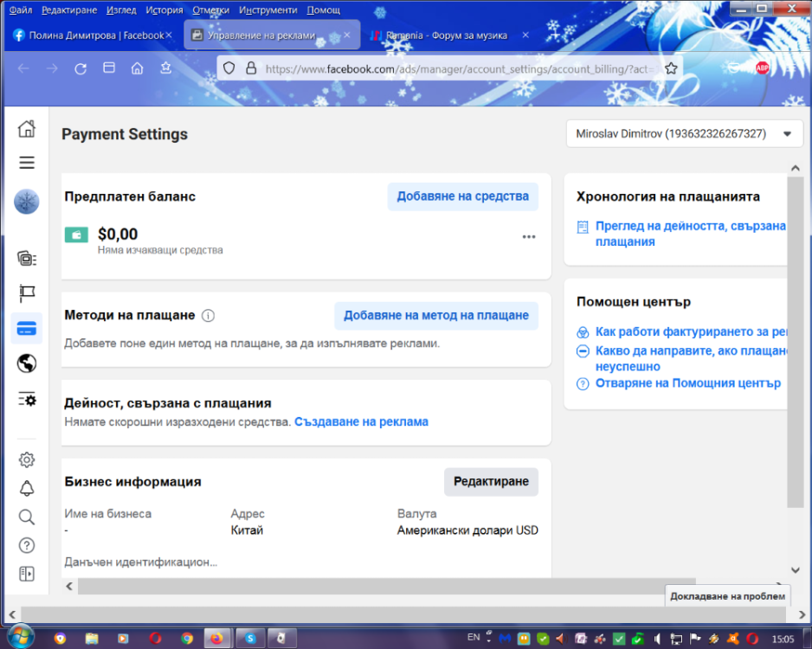Open Google Chrome from the taskbar
Image resolution: width=812 pixels, height=649 pixels.
click(187, 639)
